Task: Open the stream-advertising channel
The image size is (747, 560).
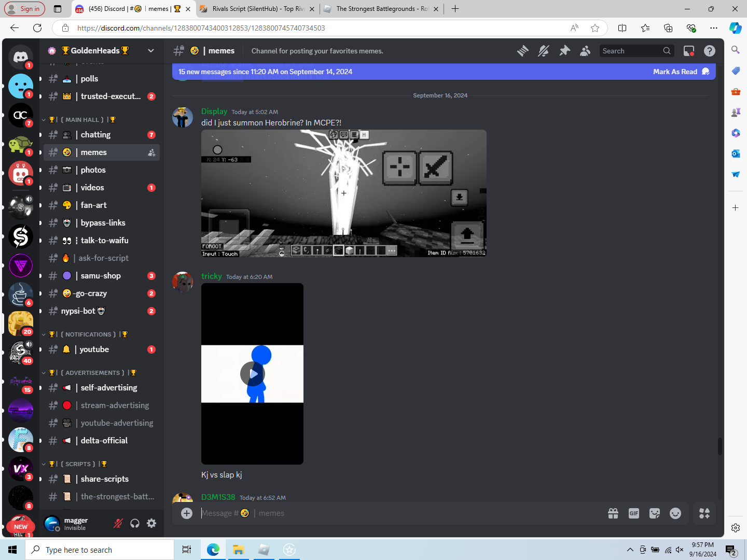Action: pyautogui.click(x=102, y=405)
